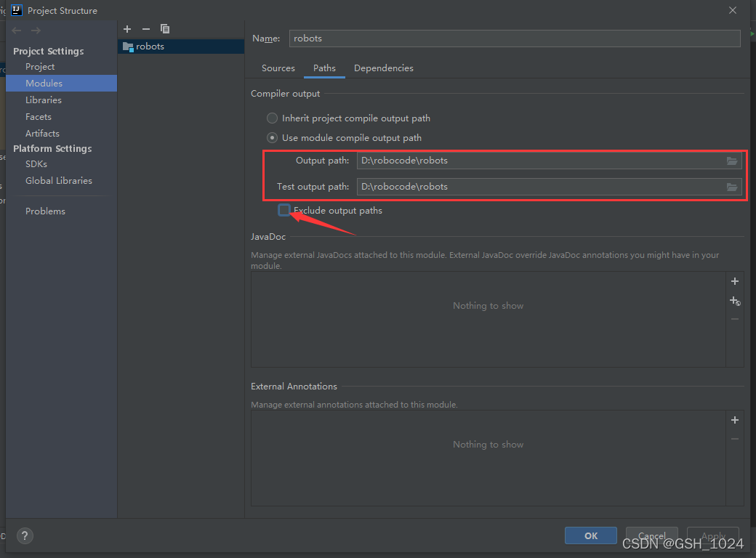Remove JavaDoc entry with minus icon
The height and width of the screenshot is (558, 756).
[x=735, y=319]
